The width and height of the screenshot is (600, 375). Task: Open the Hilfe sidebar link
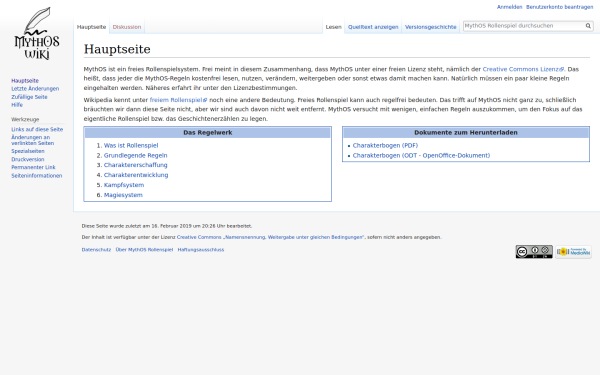tap(17, 105)
